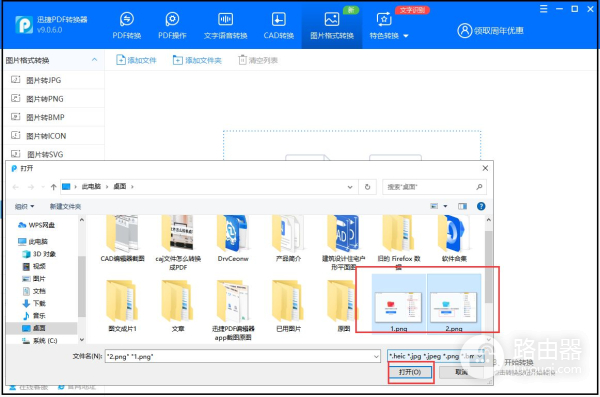
Task: Open the hamburger menu icon
Action: pyautogui.click(x=543, y=9)
